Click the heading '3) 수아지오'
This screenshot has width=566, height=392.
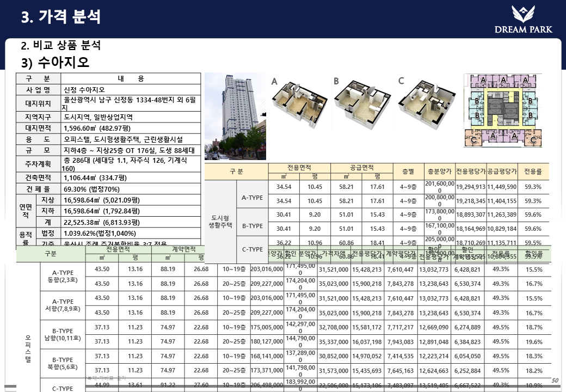55,62
